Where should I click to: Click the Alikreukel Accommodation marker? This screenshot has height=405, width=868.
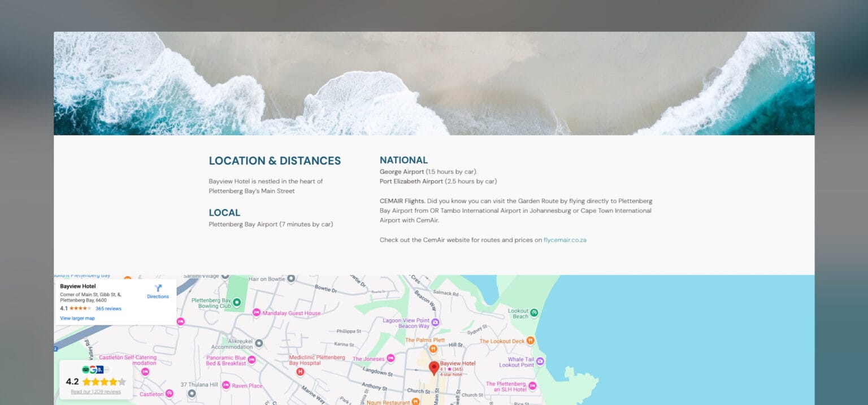[259, 343]
